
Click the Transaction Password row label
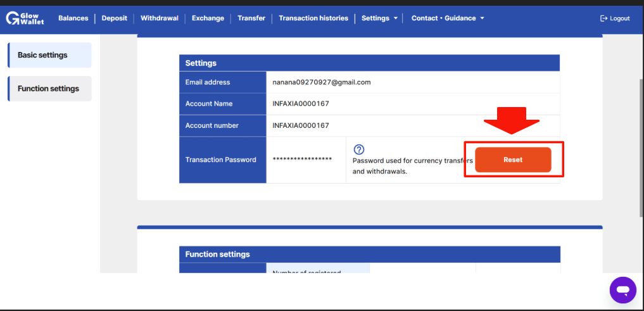pyautogui.click(x=223, y=160)
